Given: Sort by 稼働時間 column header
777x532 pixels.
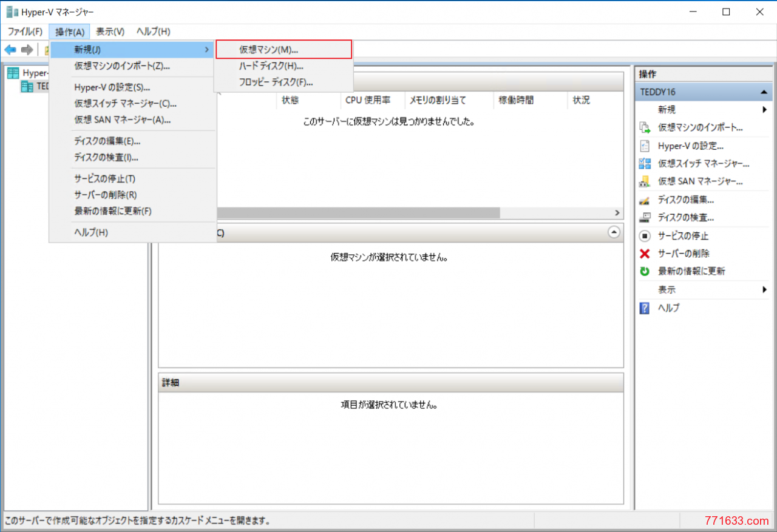Looking at the screenshot, I should tap(531, 100).
